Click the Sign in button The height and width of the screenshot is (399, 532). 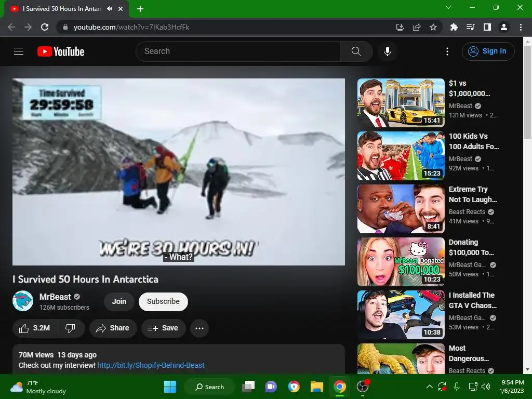coord(488,51)
